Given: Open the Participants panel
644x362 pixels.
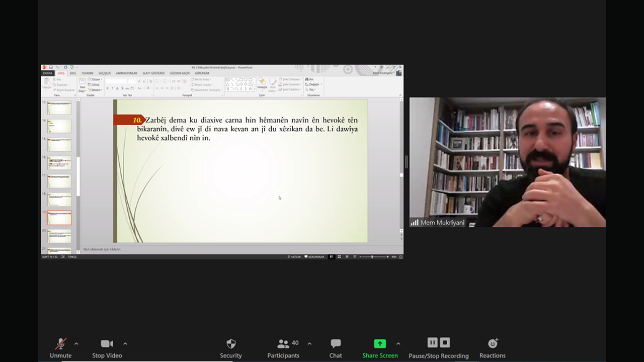Looking at the screenshot, I should (x=283, y=347).
